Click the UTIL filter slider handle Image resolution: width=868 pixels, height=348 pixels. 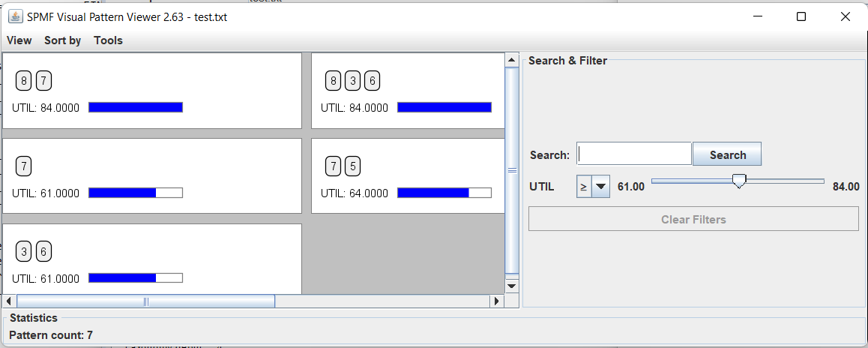739,181
